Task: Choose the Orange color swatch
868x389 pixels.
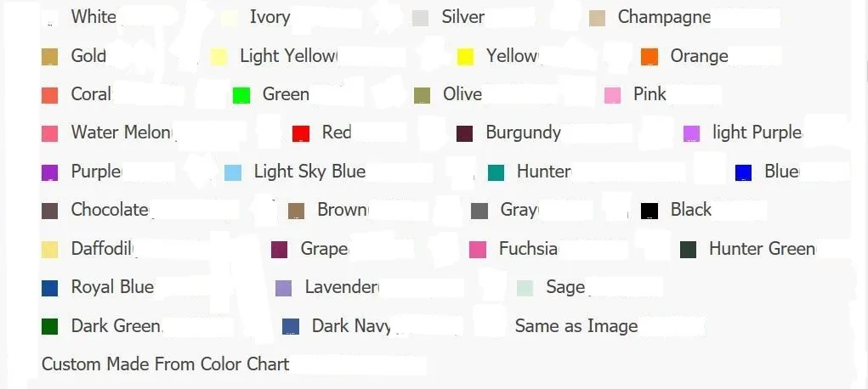Action: [x=650, y=56]
